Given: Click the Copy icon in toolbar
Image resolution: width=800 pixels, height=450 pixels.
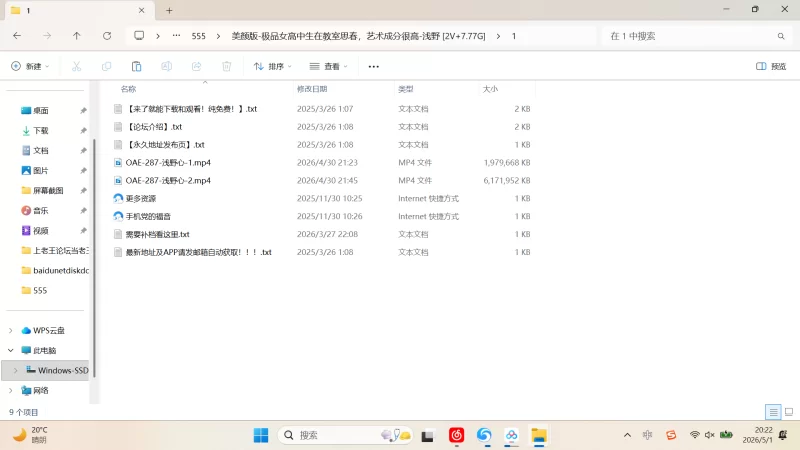Looking at the screenshot, I should tap(107, 66).
